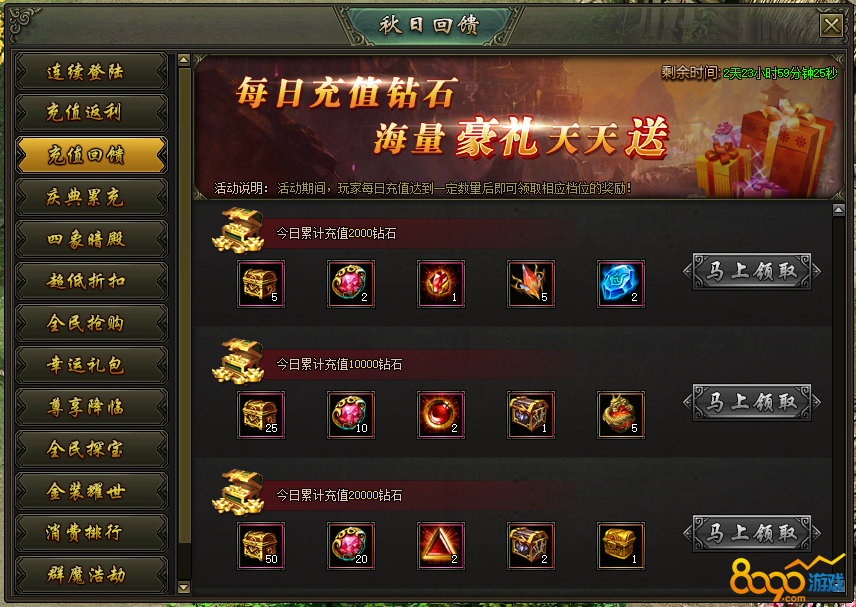
Task: Click the gold chest reward with quantity 50
Action: point(261,546)
